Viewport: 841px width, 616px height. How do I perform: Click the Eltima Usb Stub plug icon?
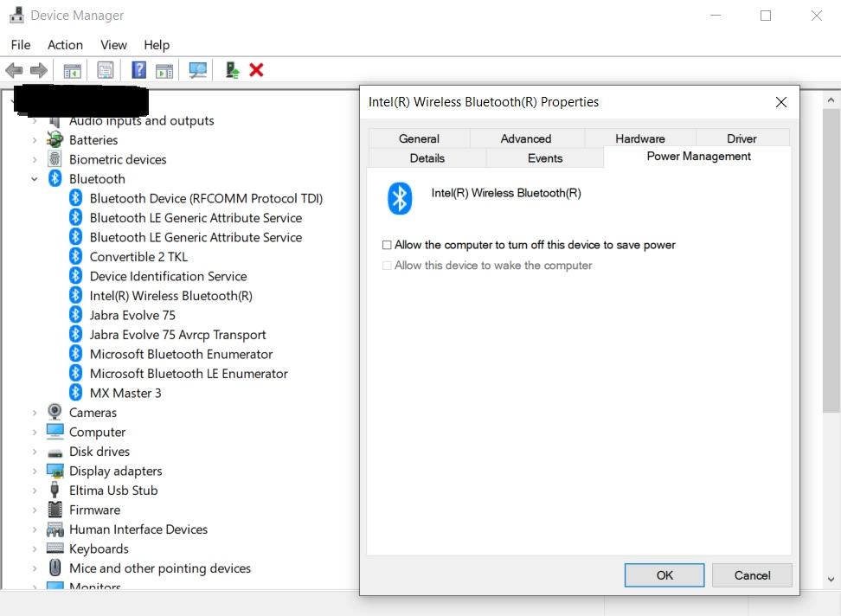pyautogui.click(x=55, y=490)
